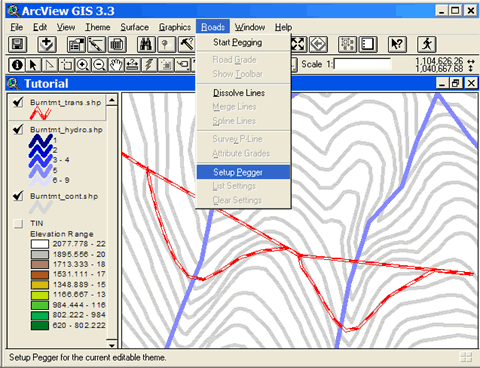Click the Save project floppy disk icon
Screen dimensions: 480x368
(x=17, y=44)
